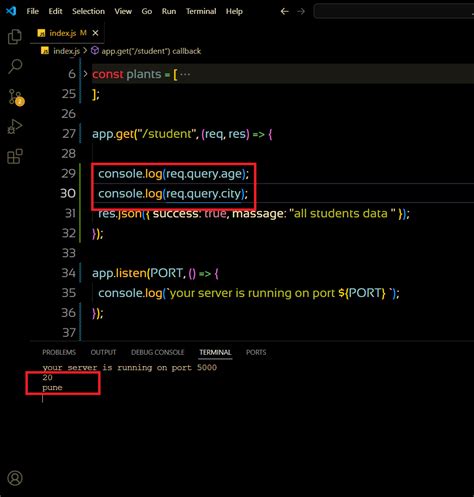Open the Explorer view in the activity bar
This screenshot has width=474, height=497.
coord(15,37)
